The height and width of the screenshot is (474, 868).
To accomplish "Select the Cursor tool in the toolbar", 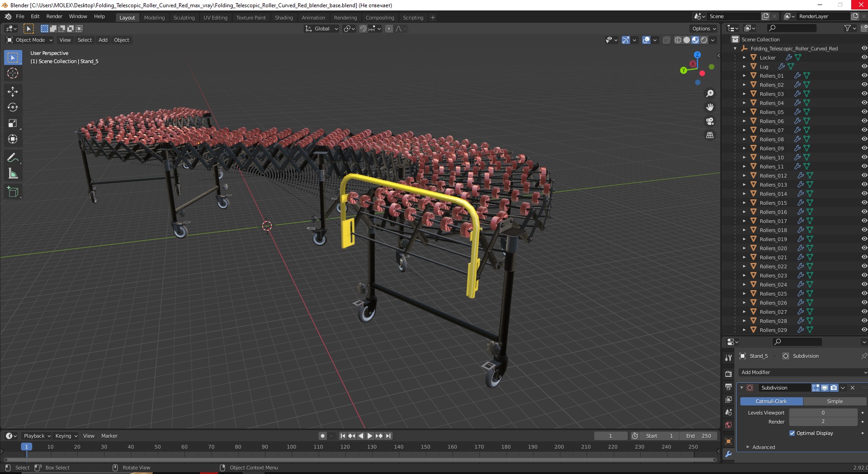I will click(x=13, y=73).
